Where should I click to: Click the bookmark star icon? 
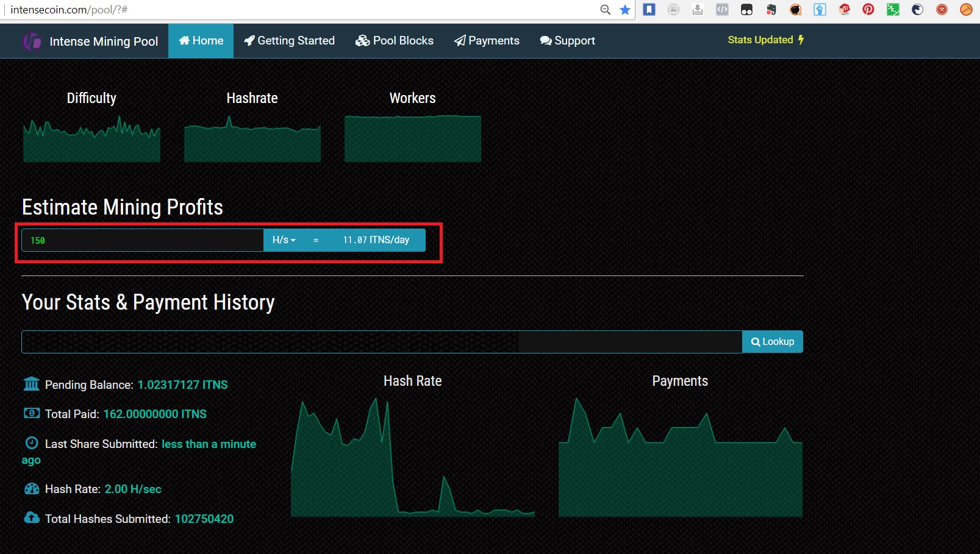click(x=625, y=10)
